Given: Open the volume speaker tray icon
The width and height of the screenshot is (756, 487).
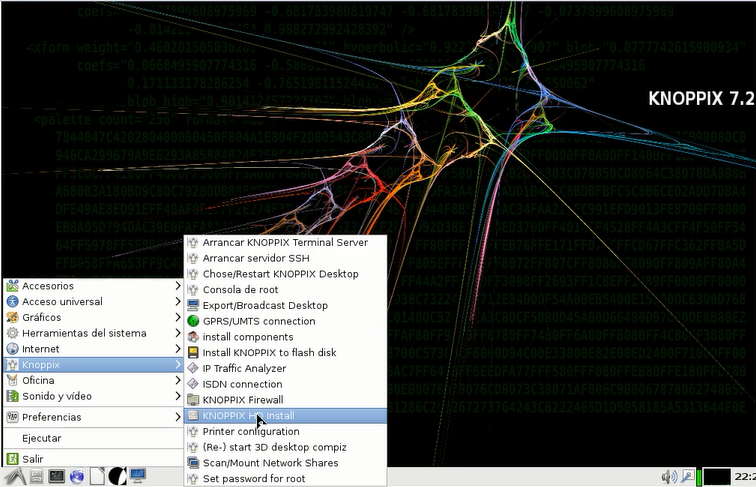Looking at the screenshot, I should (669, 477).
